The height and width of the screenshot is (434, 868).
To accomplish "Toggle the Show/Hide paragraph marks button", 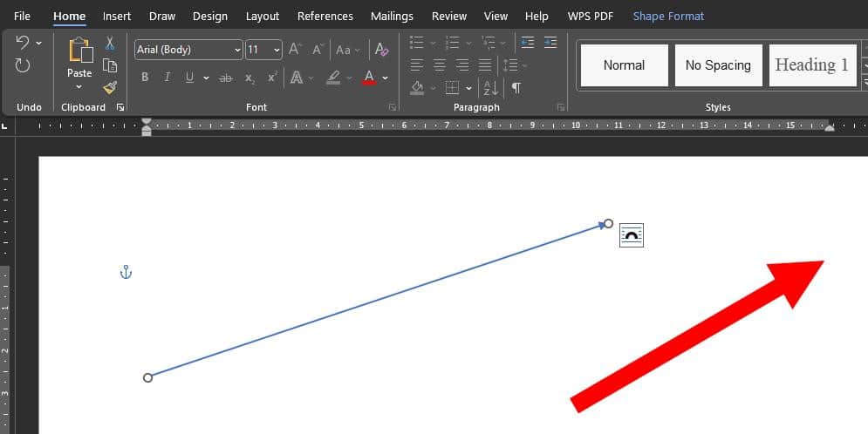I will pos(516,88).
